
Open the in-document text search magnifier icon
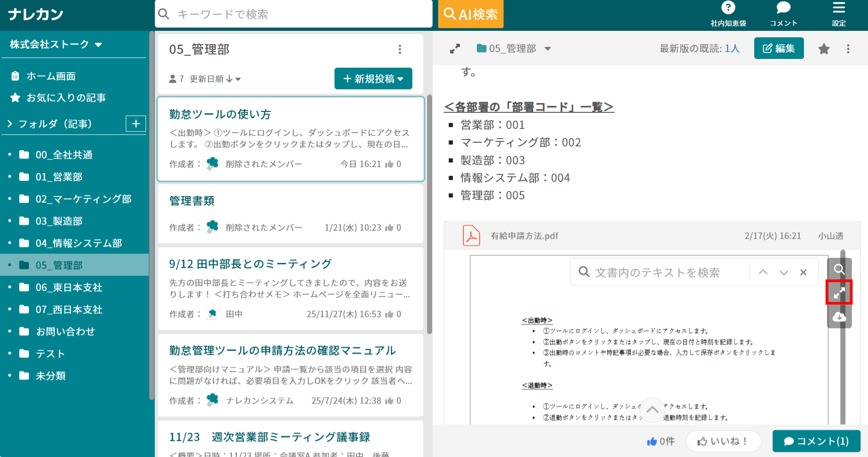click(839, 269)
